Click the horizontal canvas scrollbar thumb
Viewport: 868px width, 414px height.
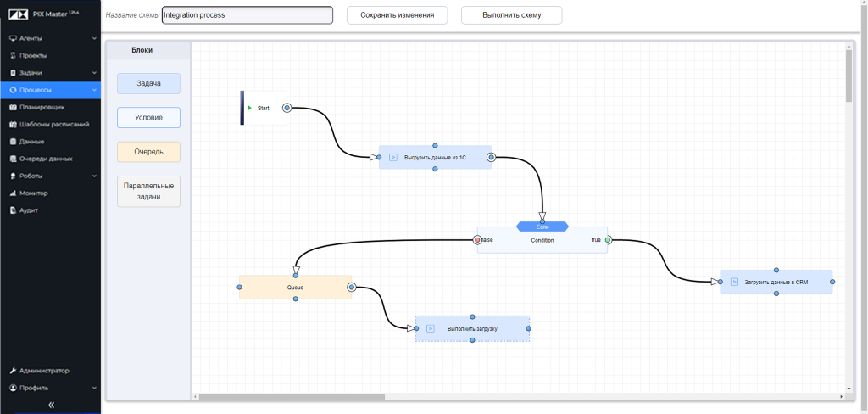(x=291, y=396)
